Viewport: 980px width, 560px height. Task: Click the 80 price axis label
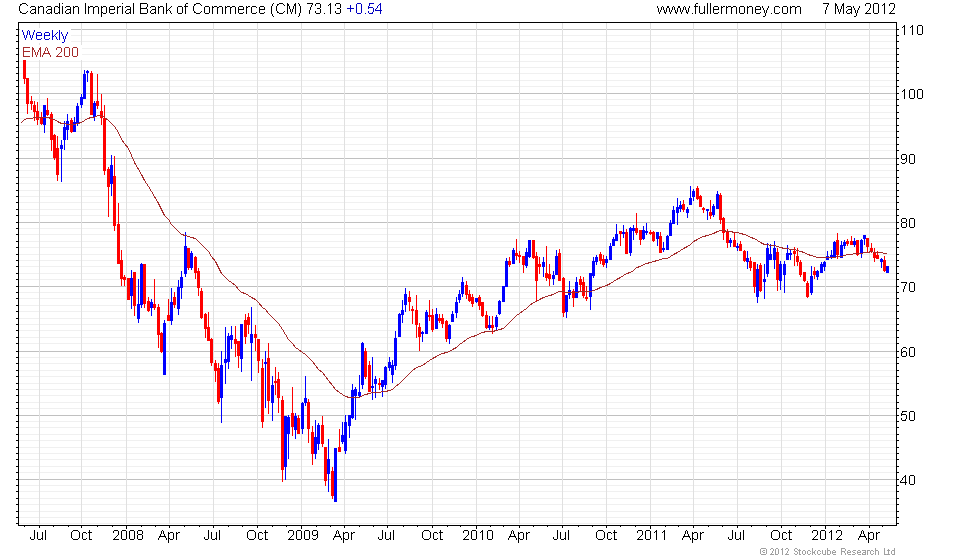coord(908,223)
